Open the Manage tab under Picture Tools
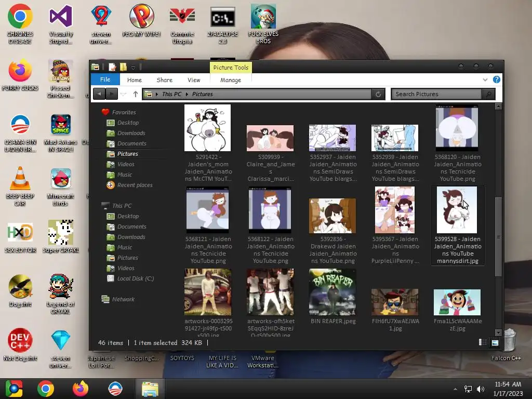This screenshot has height=399, width=532. pyautogui.click(x=231, y=80)
